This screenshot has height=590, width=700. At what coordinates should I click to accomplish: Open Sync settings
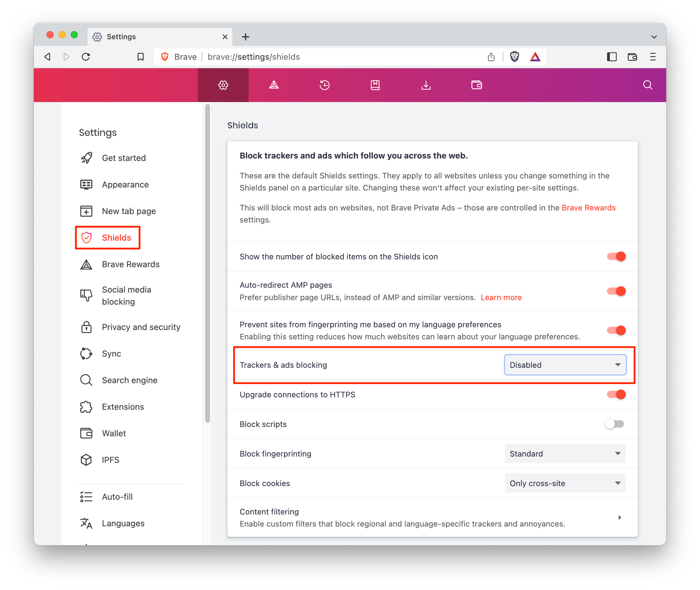click(x=100, y=354)
